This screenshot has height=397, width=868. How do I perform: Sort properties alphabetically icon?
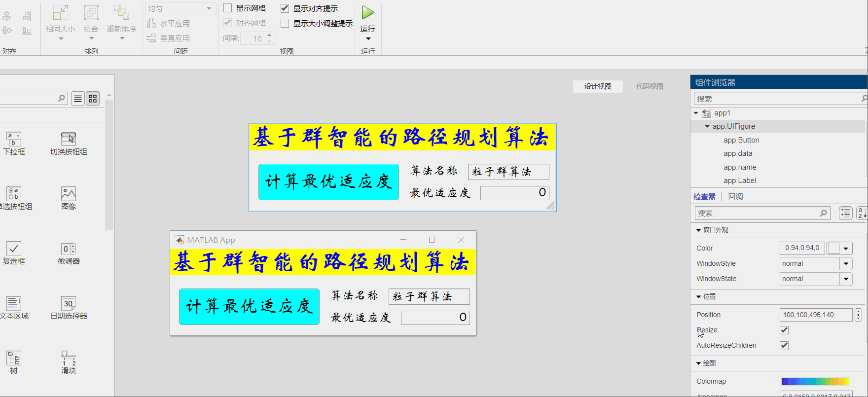[x=862, y=213]
